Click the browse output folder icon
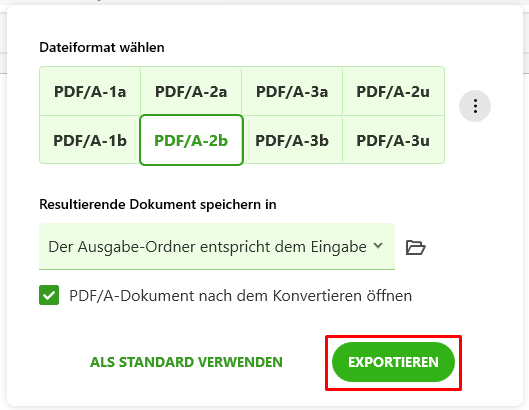The image size is (529, 410). coord(415,247)
